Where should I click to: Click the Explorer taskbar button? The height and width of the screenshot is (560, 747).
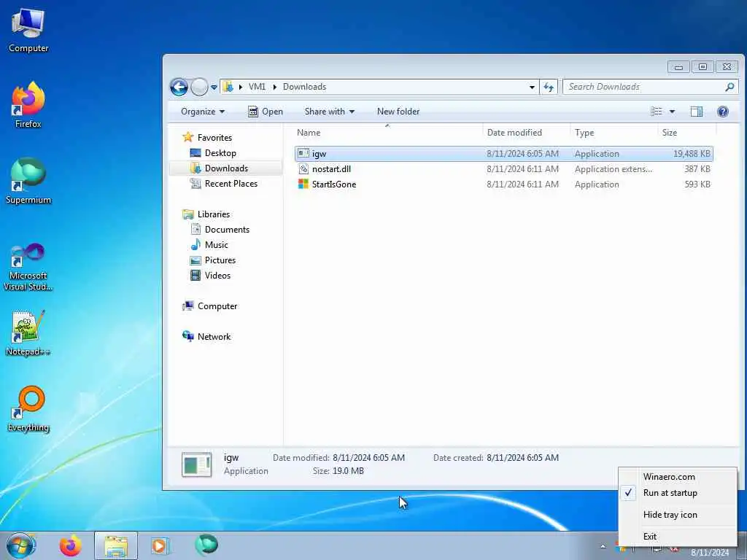click(116, 545)
